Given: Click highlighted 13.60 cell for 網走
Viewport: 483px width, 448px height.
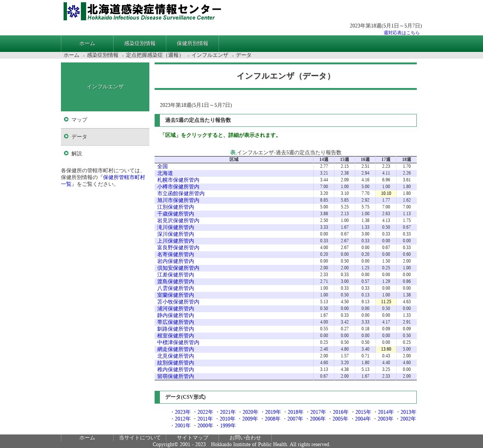Looking at the screenshot, I should coord(386,349).
